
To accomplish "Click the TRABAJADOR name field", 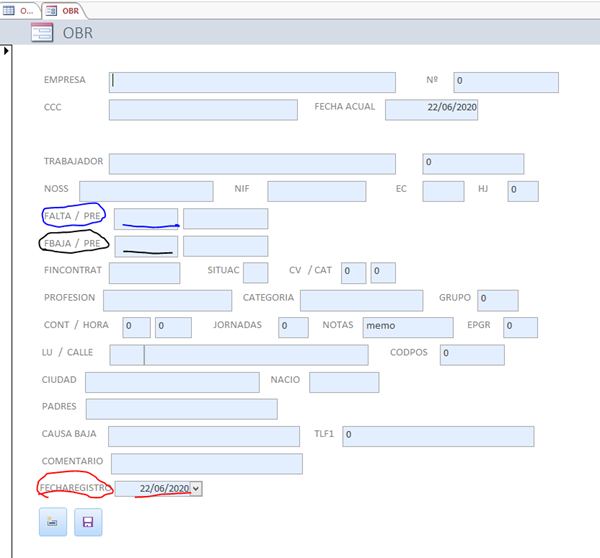I will click(x=252, y=164).
